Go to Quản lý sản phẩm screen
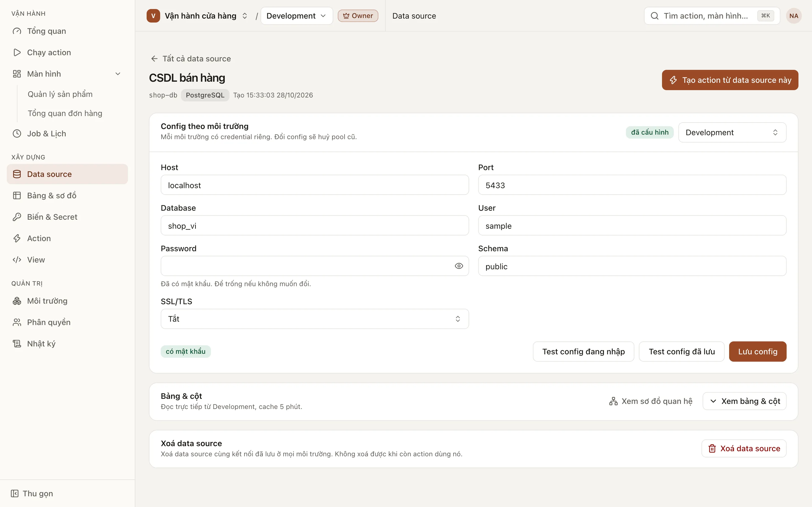This screenshot has width=812, height=507. pyautogui.click(x=60, y=94)
